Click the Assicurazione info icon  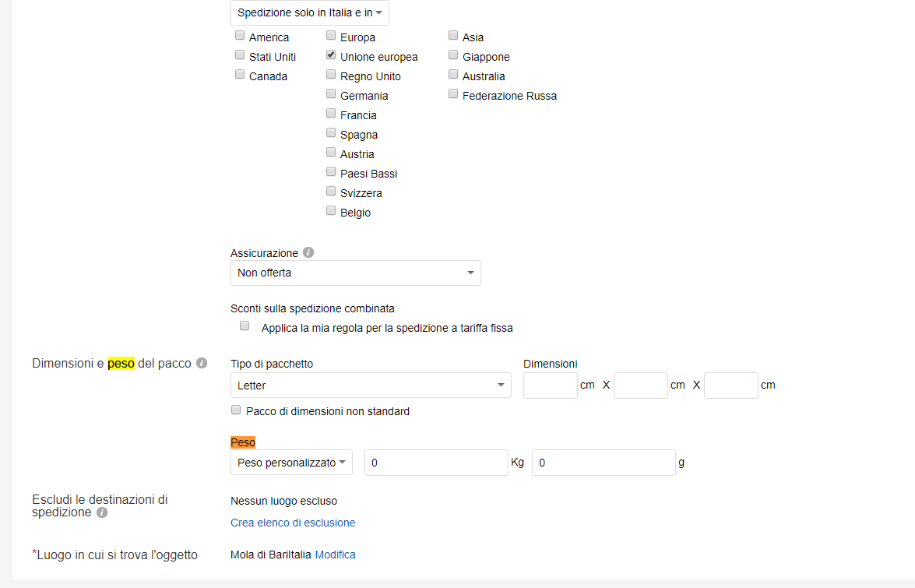[308, 253]
